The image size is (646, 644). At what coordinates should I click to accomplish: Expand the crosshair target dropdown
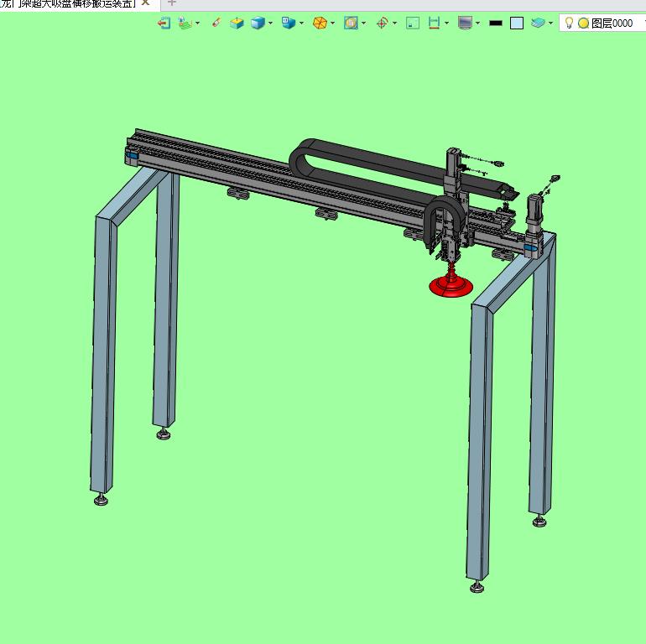click(394, 23)
